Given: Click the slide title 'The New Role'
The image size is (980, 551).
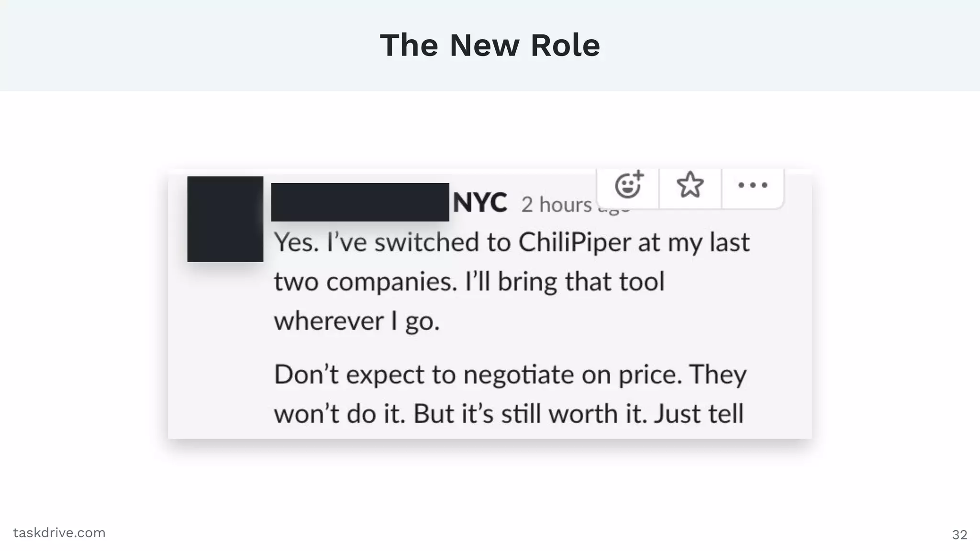Looking at the screenshot, I should (490, 45).
